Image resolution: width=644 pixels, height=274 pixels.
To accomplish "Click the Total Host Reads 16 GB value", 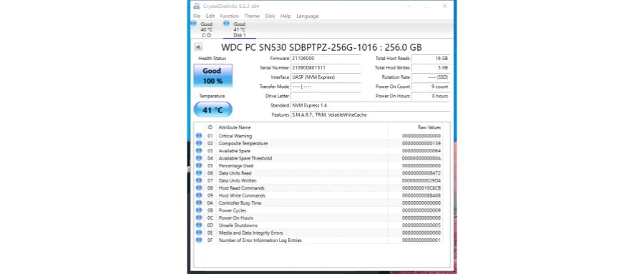I will 431,59.
